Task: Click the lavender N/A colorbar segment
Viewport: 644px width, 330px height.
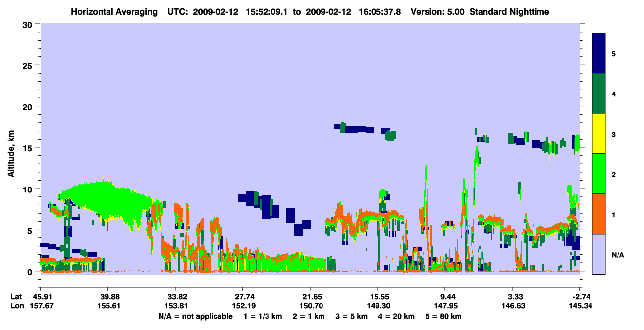Action: [599, 254]
